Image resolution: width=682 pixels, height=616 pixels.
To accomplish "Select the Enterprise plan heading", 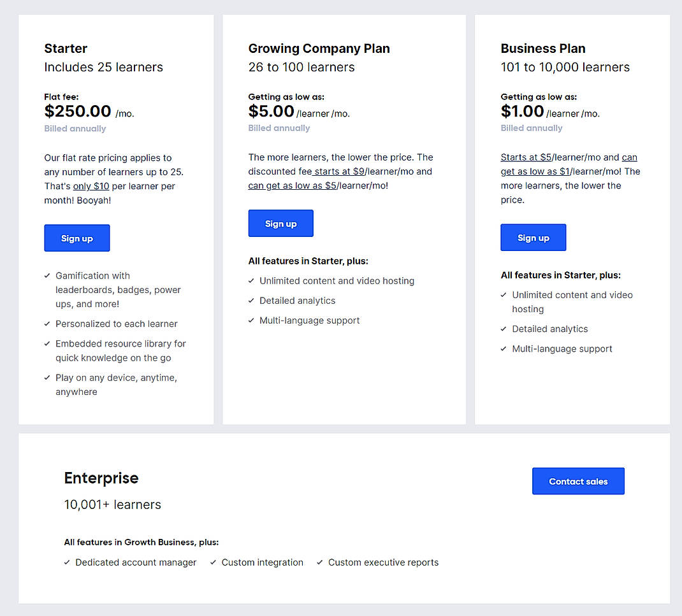I will [101, 478].
